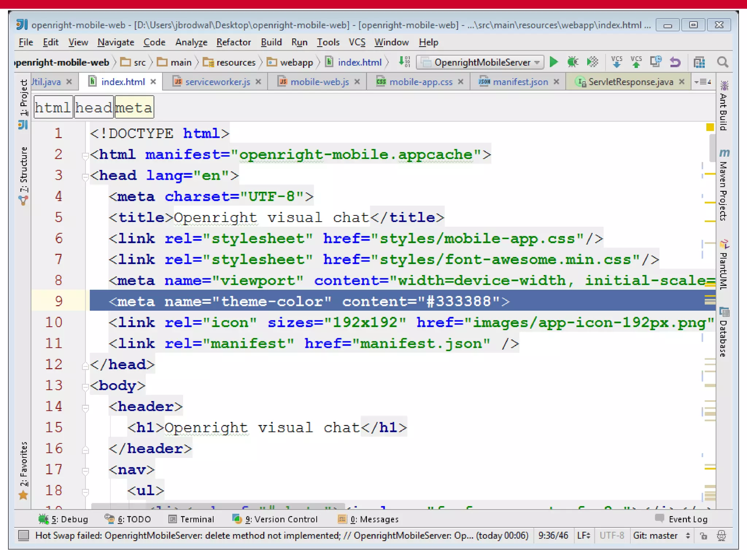Switch to the serviceworker.js tab
747x560 pixels.
pyautogui.click(x=217, y=82)
